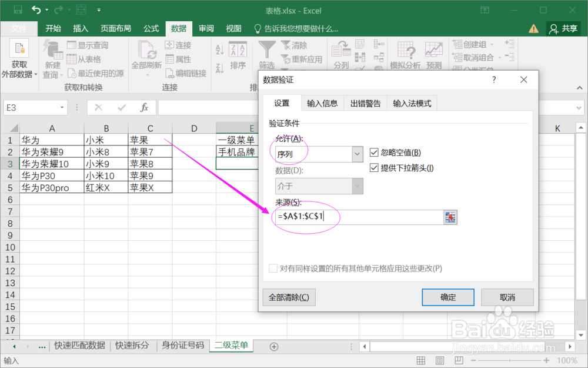Add a new sheet with plus icon
This screenshot has height=368, width=588.
click(274, 347)
